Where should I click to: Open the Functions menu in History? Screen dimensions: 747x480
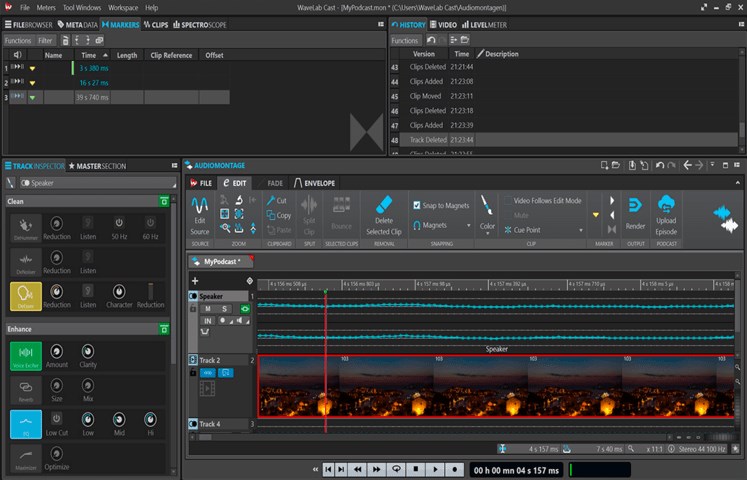[x=405, y=40]
